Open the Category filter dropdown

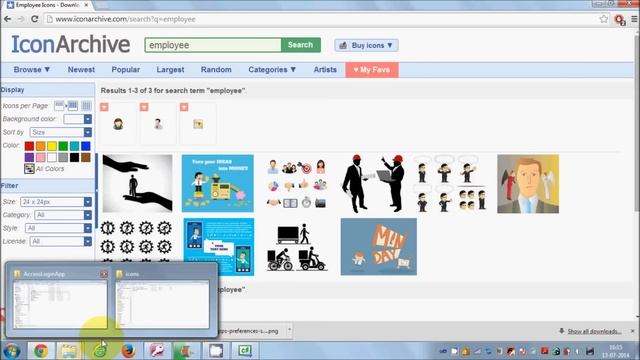coord(63,215)
